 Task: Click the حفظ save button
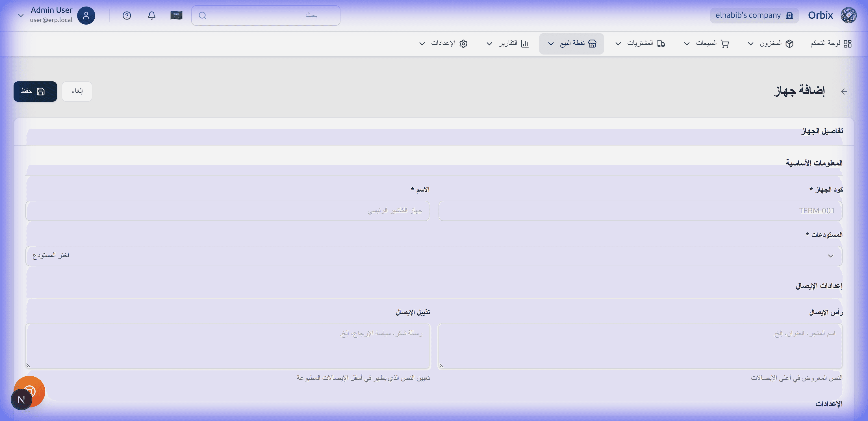tap(35, 91)
